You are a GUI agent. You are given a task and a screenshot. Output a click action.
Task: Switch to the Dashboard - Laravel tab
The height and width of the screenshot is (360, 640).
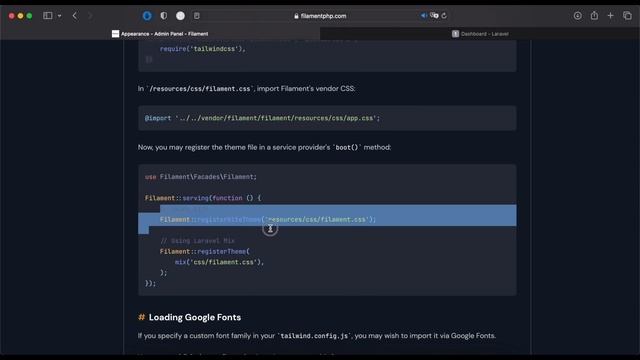(x=480, y=34)
